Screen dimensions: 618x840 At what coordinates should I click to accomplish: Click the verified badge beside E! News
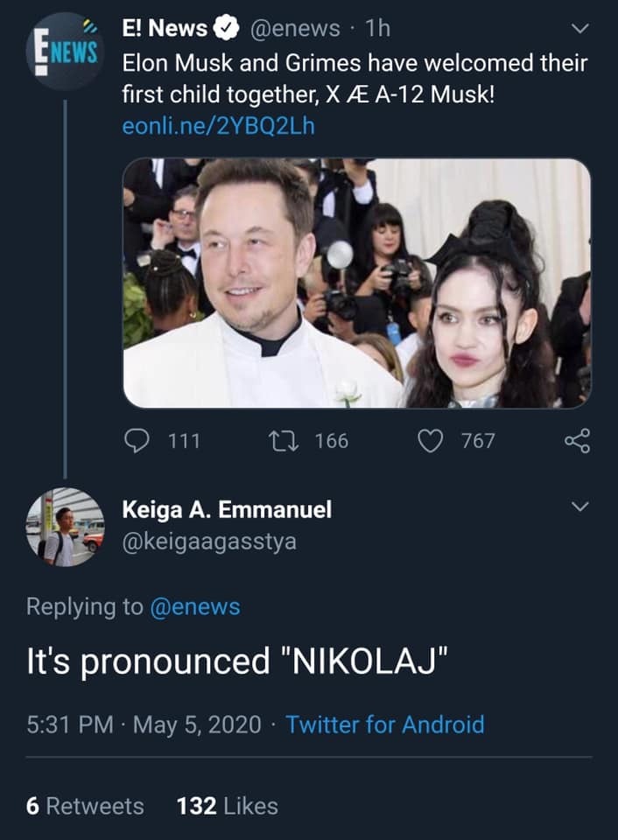(x=226, y=29)
